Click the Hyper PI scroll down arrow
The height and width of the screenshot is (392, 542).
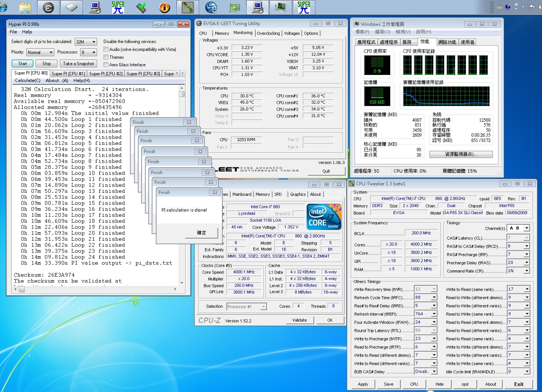(x=182, y=283)
